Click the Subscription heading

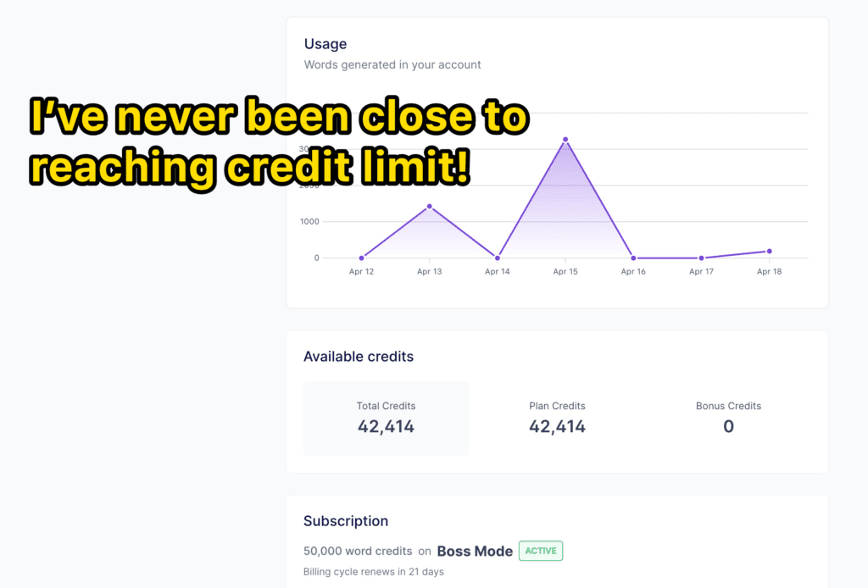346,521
